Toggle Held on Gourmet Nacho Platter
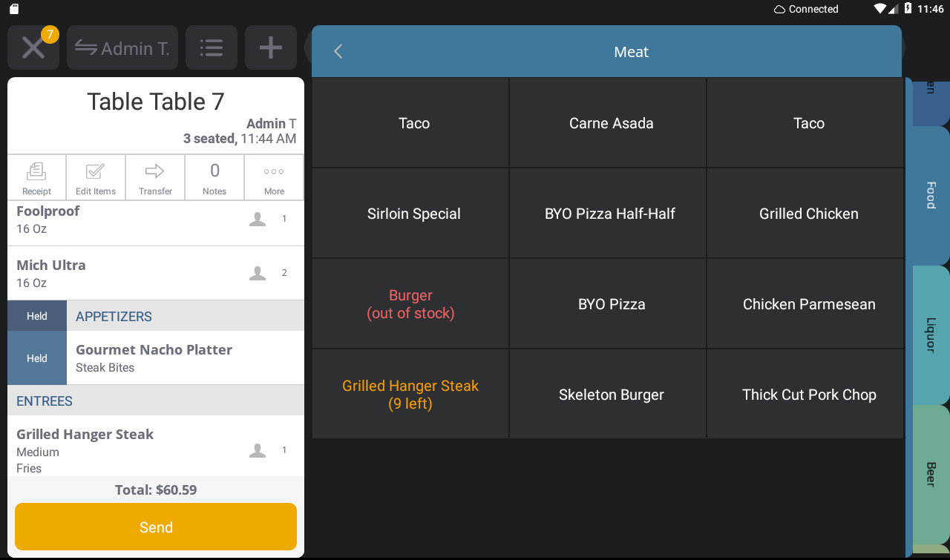This screenshot has height=560, width=950. click(37, 358)
